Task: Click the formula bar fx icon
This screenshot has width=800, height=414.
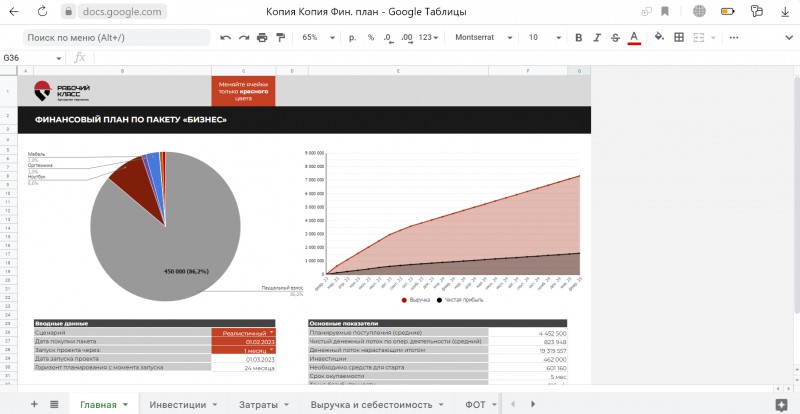Action: pyautogui.click(x=80, y=58)
